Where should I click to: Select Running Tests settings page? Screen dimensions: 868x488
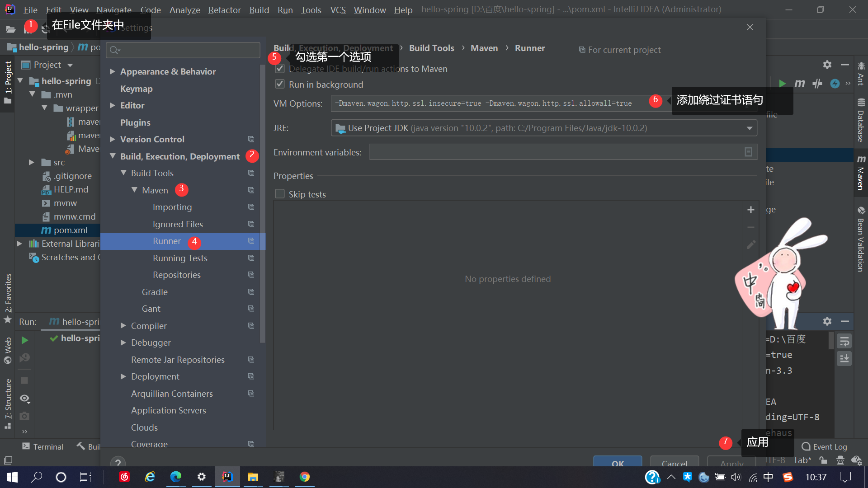(x=180, y=258)
